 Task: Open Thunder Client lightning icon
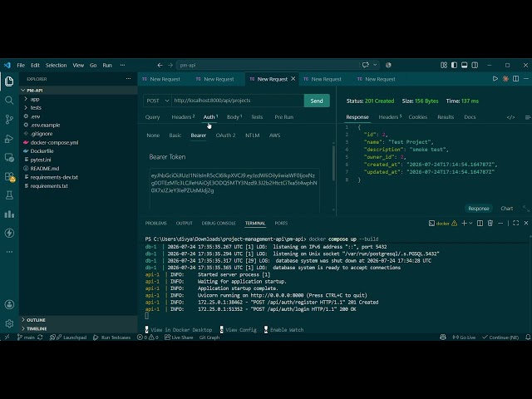pos(9,233)
